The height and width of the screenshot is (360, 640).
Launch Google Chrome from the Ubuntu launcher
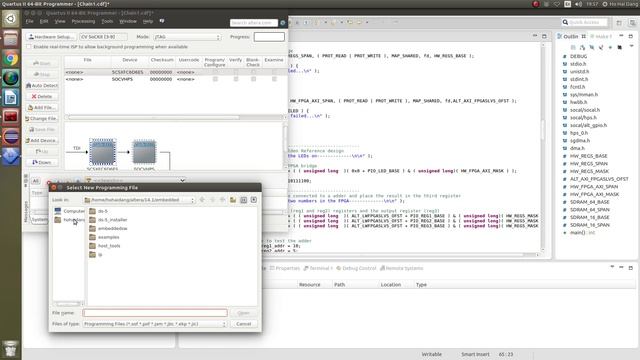pos(11,58)
